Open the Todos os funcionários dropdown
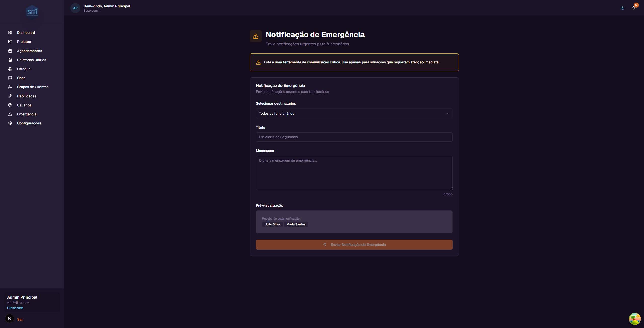The image size is (644, 328). [354, 113]
